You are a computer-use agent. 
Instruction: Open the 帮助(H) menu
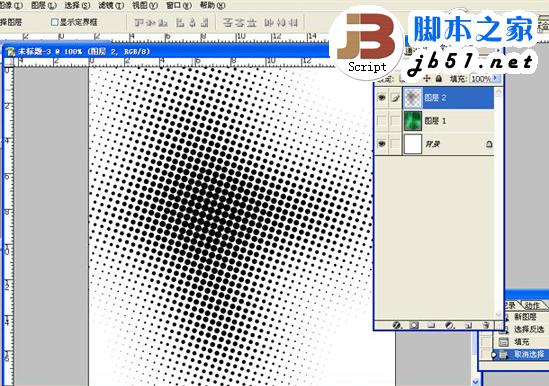coord(212,5)
